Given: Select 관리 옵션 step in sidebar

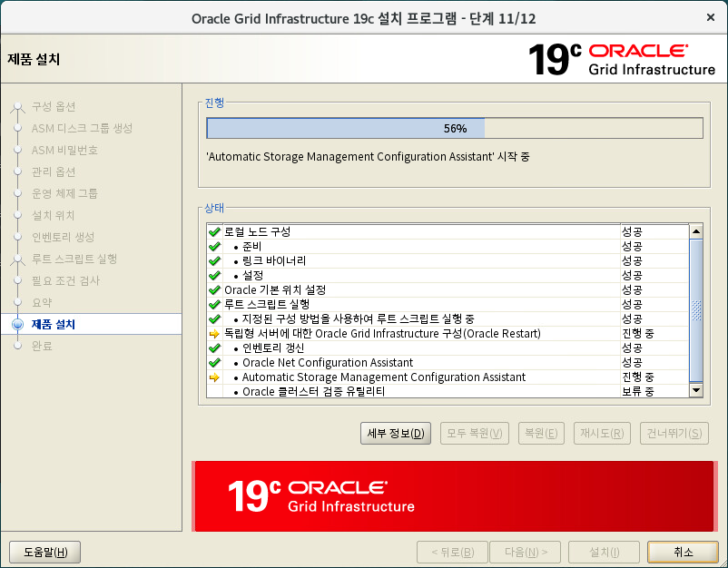Looking at the screenshot, I should point(54,171).
